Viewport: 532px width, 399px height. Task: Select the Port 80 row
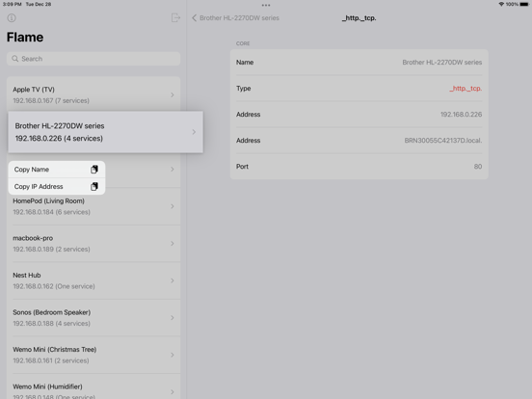click(359, 167)
